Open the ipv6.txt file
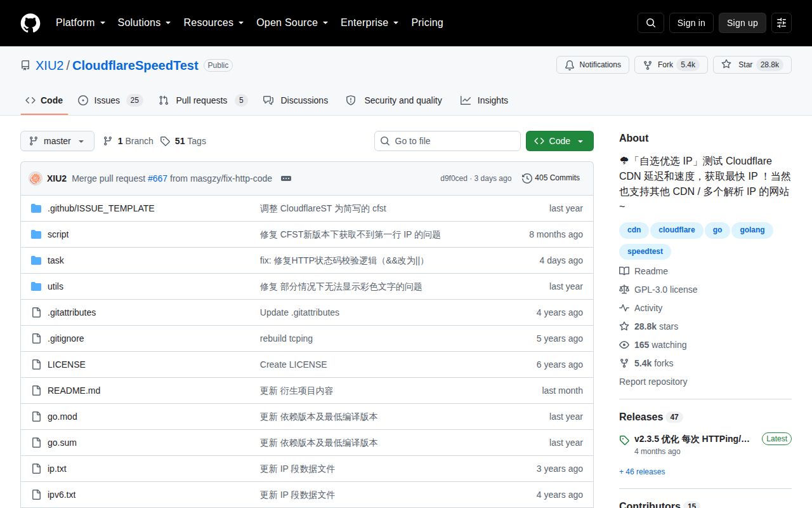The width and height of the screenshot is (812, 508). (62, 495)
